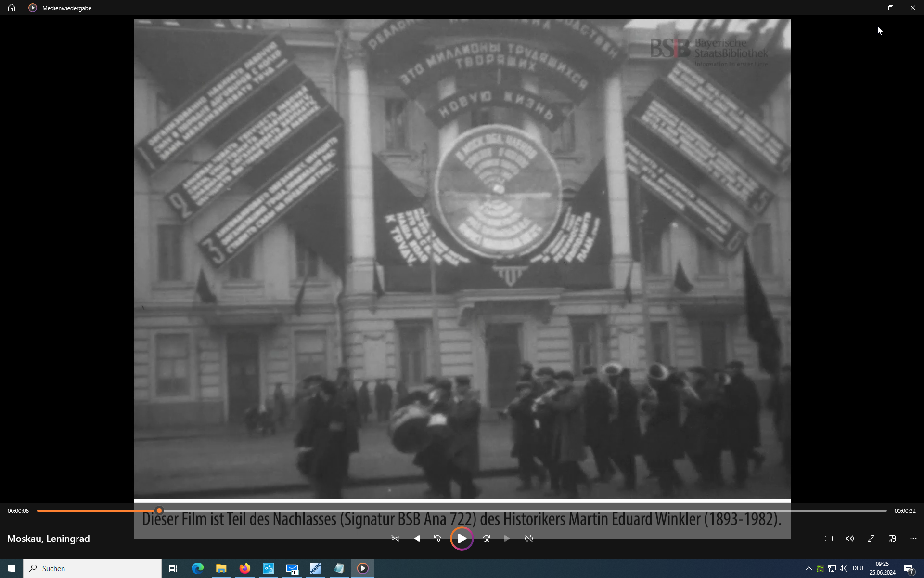Click the seek bar position handle

[x=159, y=511]
